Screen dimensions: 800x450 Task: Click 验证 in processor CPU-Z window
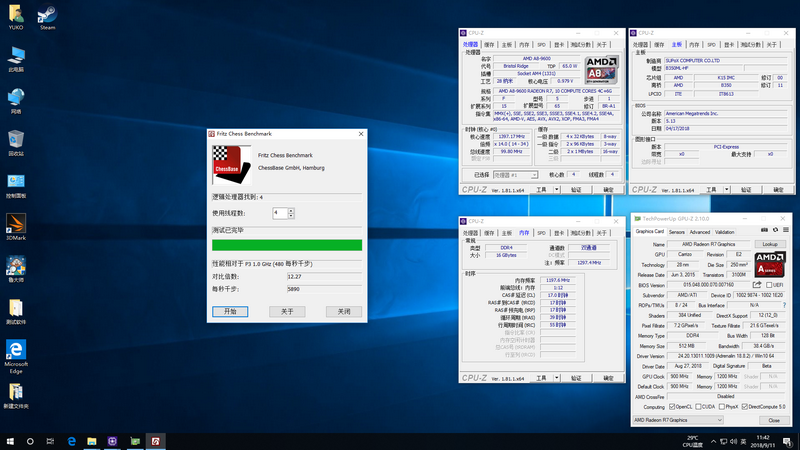click(577, 189)
